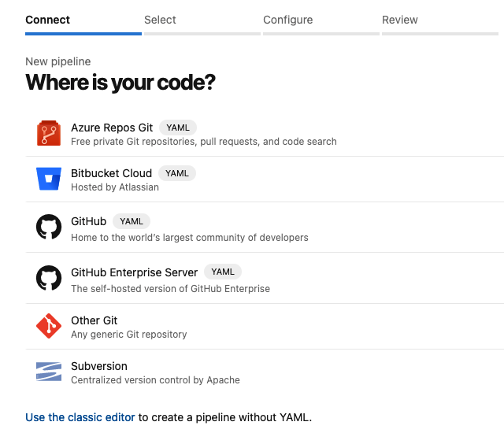Click the YAML badge next to Azure Repos Git
504x444 pixels.
pos(178,128)
